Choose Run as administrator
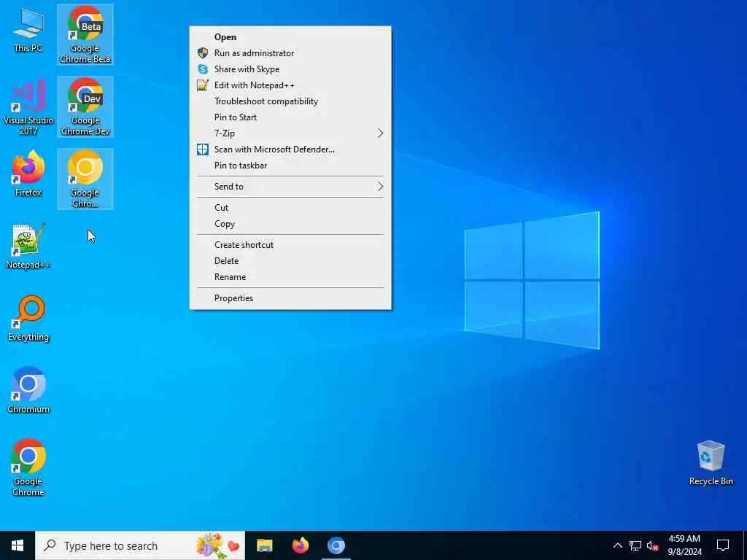 290,53
